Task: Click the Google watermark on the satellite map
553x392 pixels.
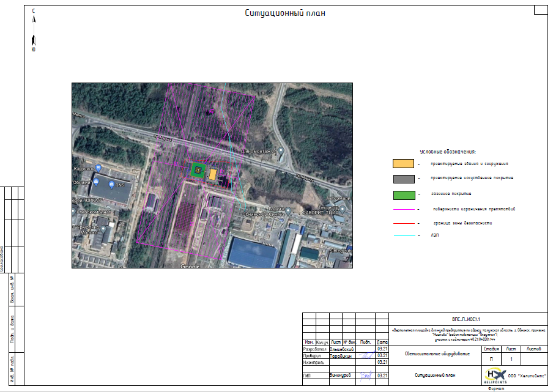Action: point(190,266)
